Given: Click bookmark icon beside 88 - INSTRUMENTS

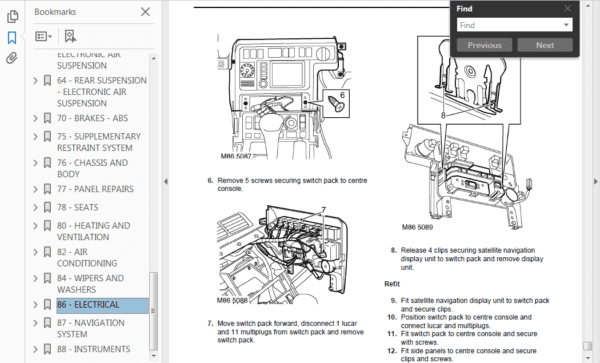Looking at the screenshot, I should pos(47,349).
